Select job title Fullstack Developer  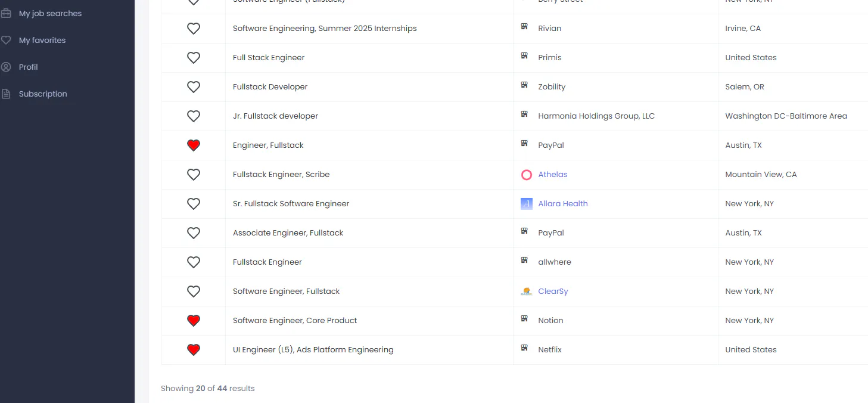pyautogui.click(x=270, y=86)
